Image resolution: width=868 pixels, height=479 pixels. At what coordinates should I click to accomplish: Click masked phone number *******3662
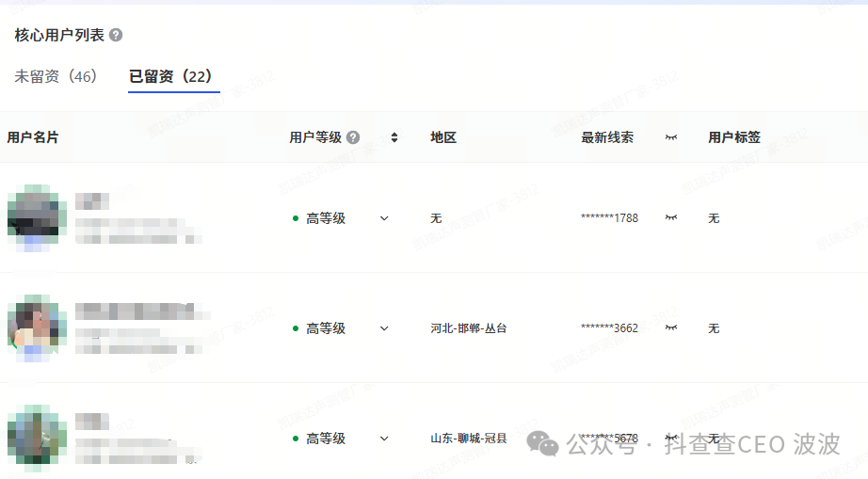click(x=609, y=328)
